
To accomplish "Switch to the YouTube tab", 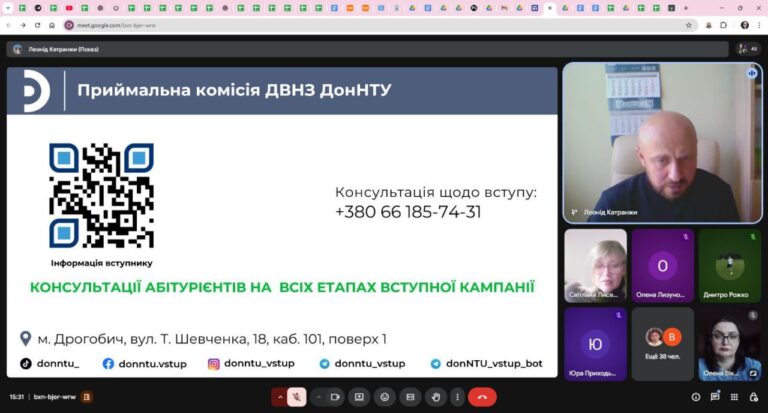I will point(69,8).
